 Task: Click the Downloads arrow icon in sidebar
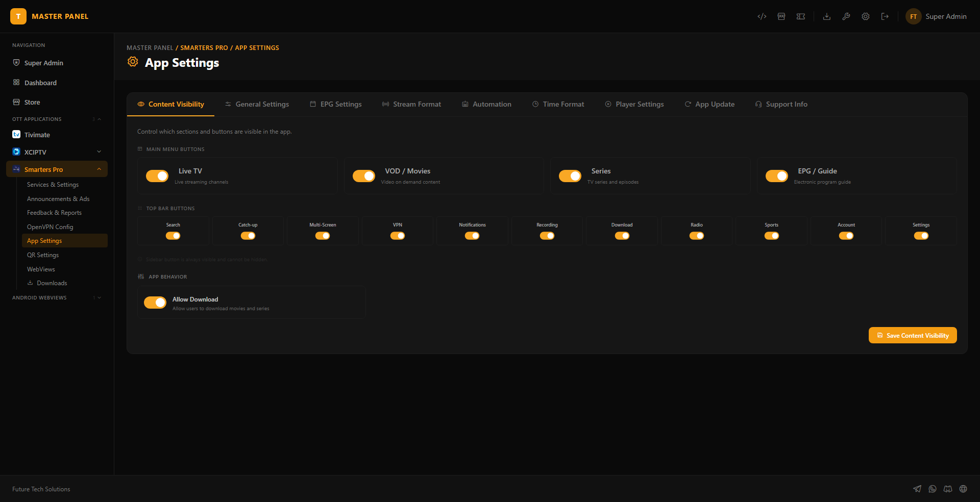30,283
